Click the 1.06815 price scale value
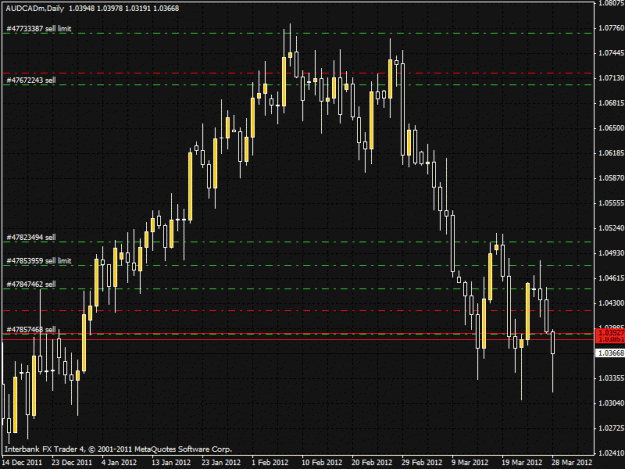The height and width of the screenshot is (469, 625). pyautogui.click(x=611, y=103)
